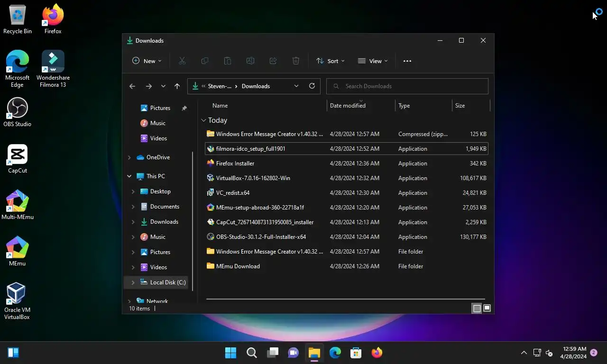Open the View dropdown menu
This screenshot has width=607, height=364.
[373, 61]
